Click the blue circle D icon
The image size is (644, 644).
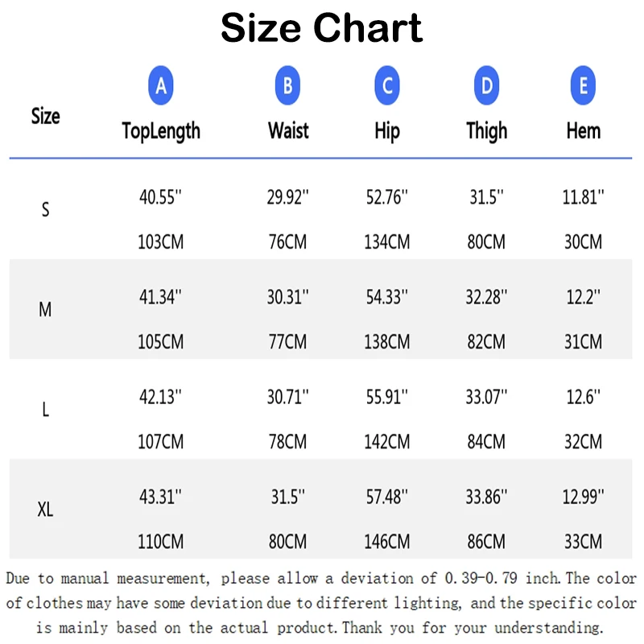pos(486,85)
